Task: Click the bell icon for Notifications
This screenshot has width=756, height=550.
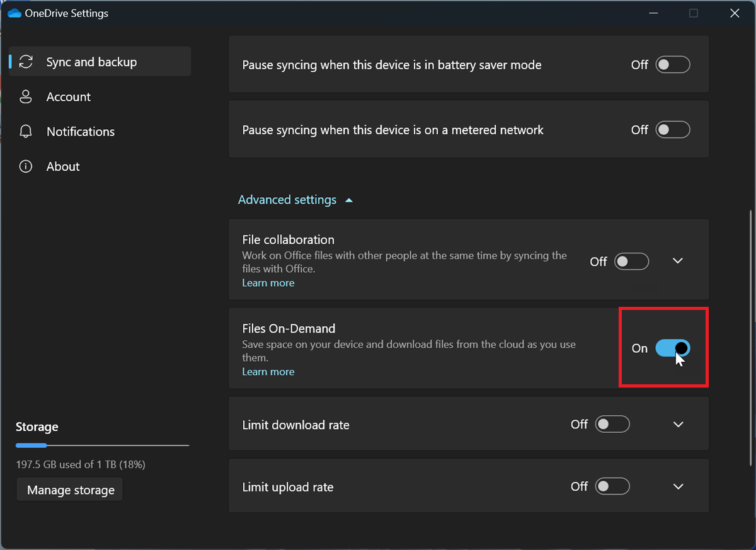Action: tap(25, 131)
